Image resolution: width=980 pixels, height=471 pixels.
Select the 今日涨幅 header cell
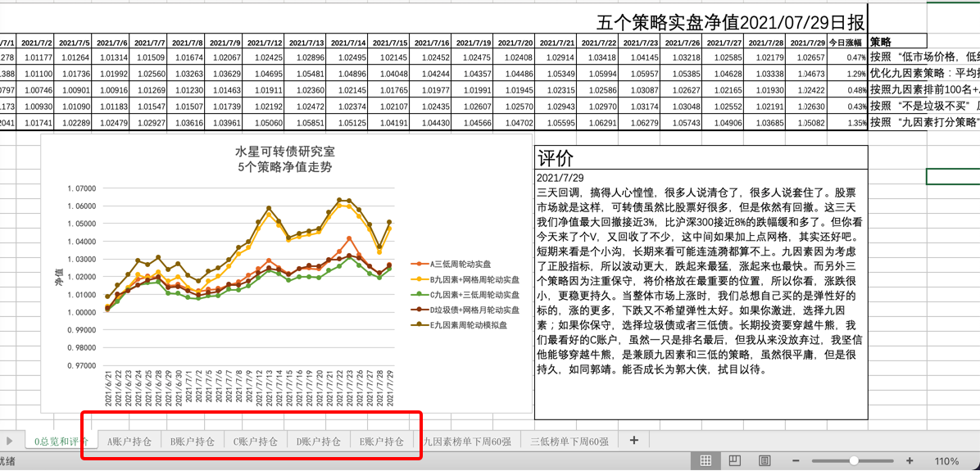coord(846,42)
